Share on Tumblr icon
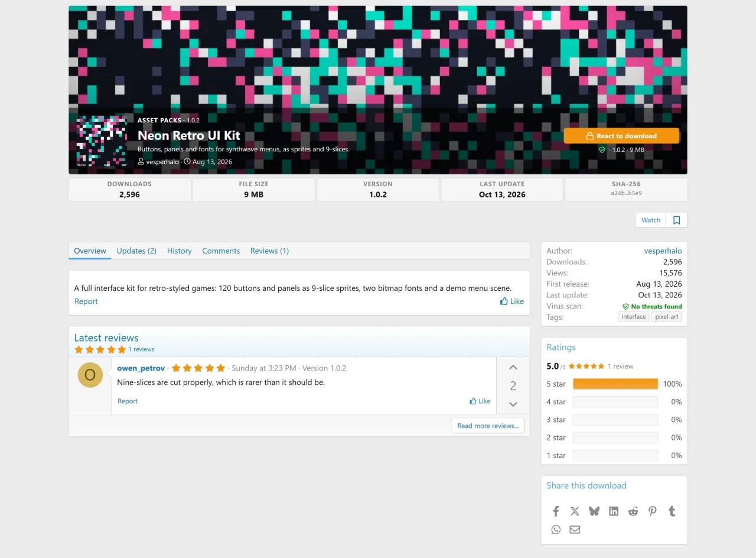Image resolution: width=756 pixels, height=558 pixels. pyautogui.click(x=672, y=511)
